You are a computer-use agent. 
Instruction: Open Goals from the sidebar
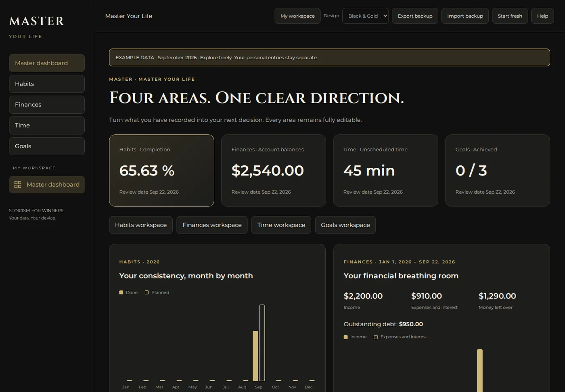(47, 146)
